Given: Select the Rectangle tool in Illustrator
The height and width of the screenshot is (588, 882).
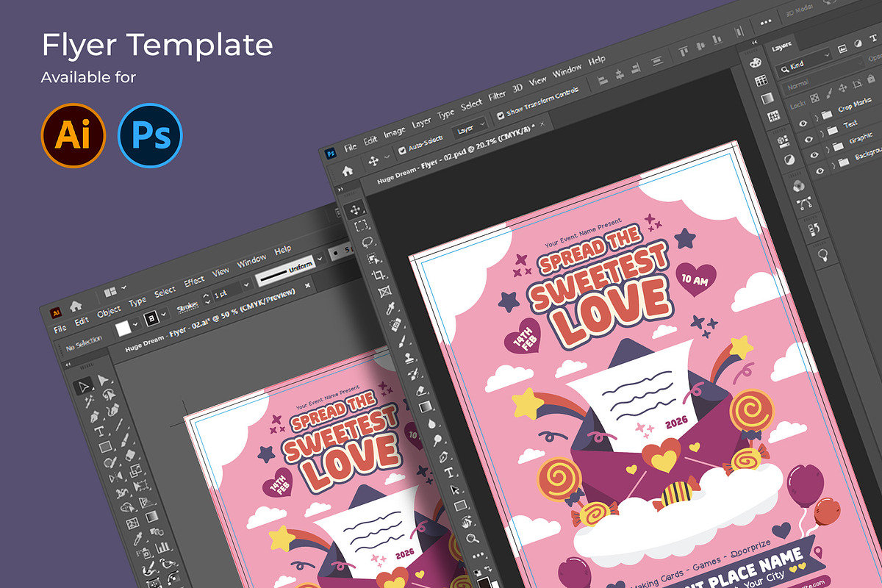Looking at the screenshot, I should (105, 447).
